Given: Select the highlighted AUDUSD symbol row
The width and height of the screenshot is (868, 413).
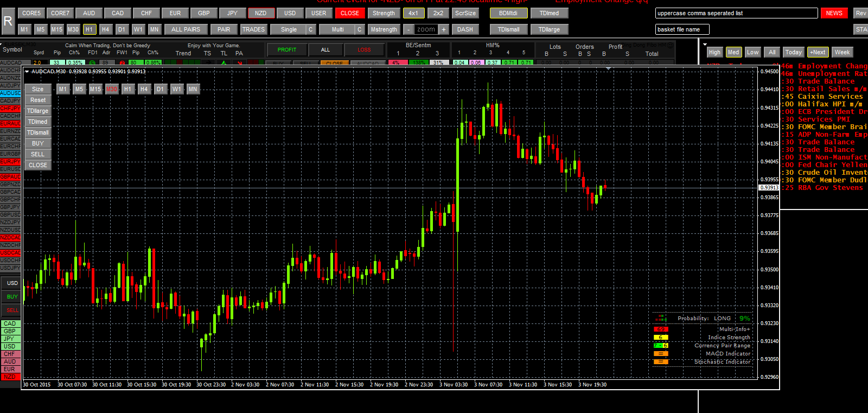Looking at the screenshot, I should [x=10, y=93].
